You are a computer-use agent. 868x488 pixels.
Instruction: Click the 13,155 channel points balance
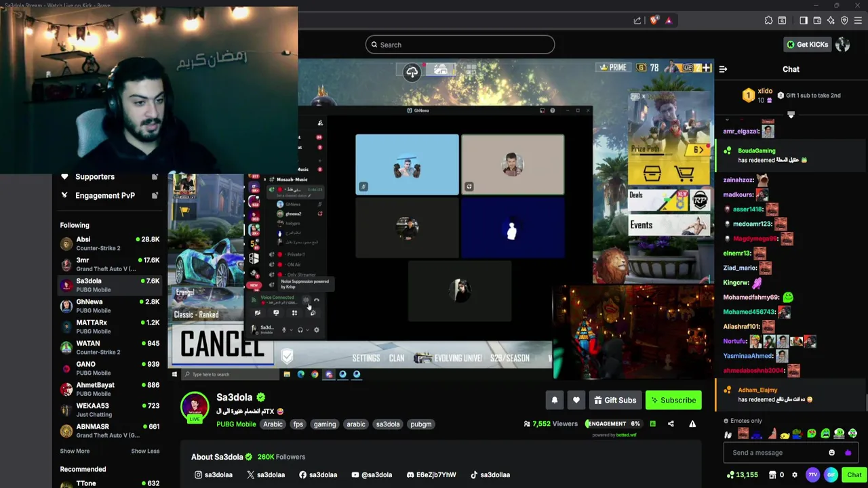(x=742, y=475)
